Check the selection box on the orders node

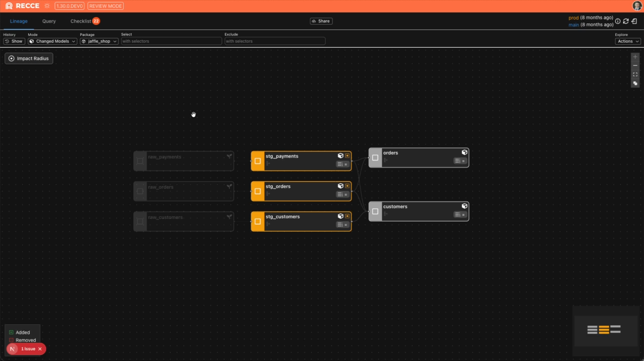click(x=375, y=157)
